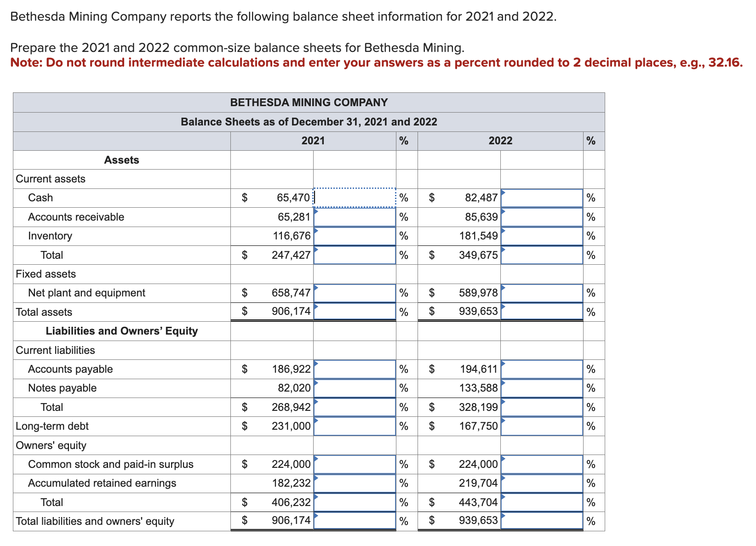
Task: Click the 2022 Accounts payable percent field
Action: coord(542,369)
